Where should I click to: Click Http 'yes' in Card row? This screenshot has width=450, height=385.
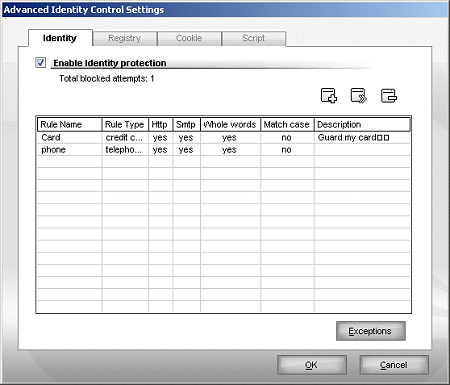pyautogui.click(x=160, y=137)
